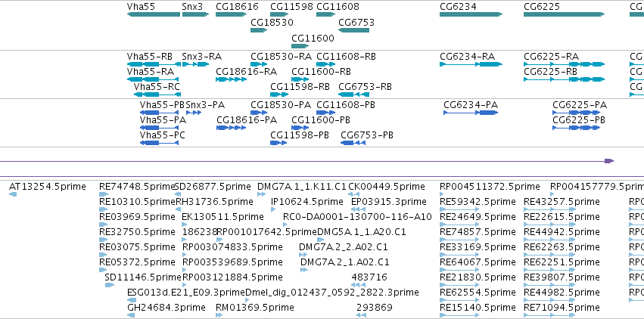Click the CG18530 gene glyph
The width and height of the screenshot is (644, 319).
point(259,30)
